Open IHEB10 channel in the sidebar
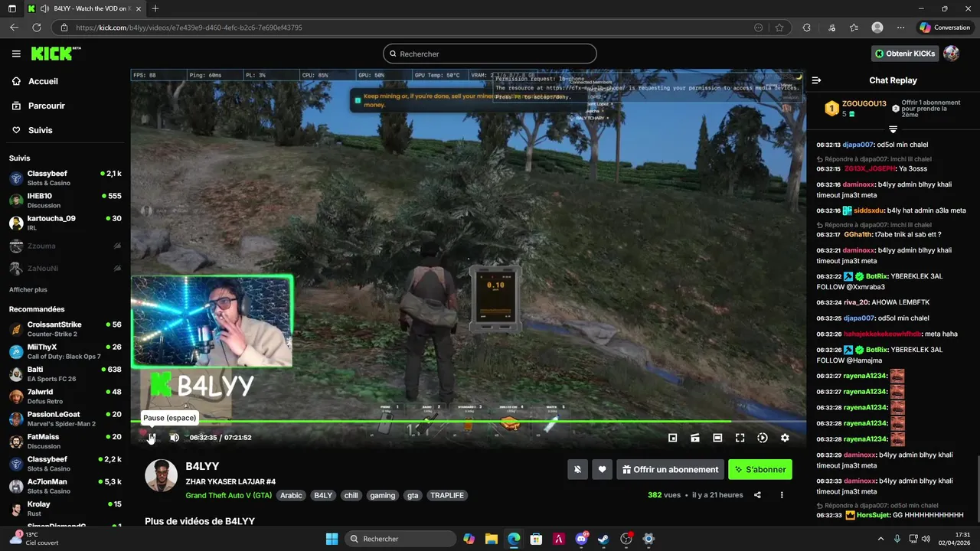 point(65,201)
